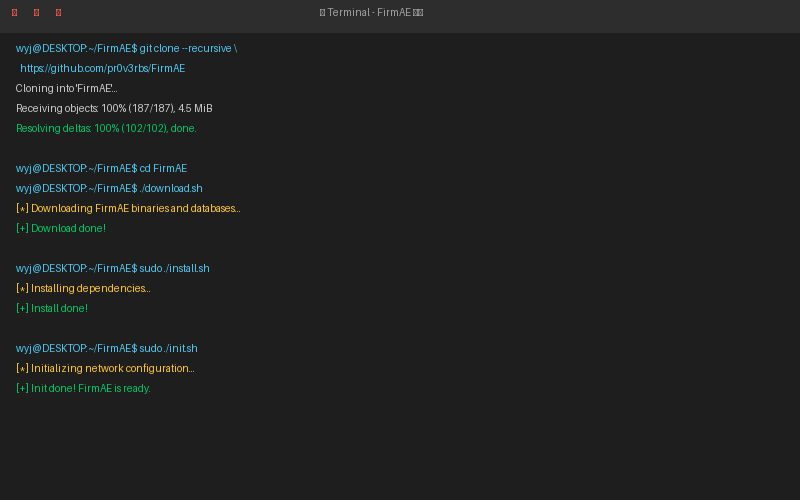Click the "Cloning into 'FirmAE'..." line
The height and width of the screenshot is (500, 800).
(66, 88)
